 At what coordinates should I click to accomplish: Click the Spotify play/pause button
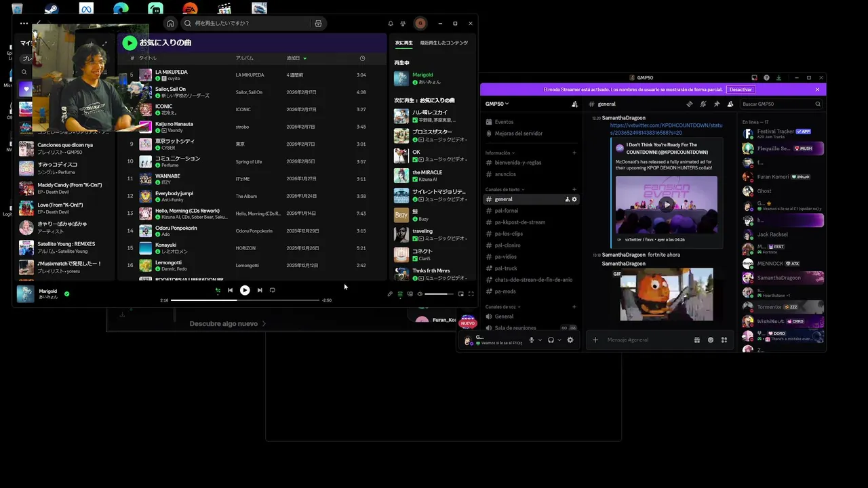(245, 290)
